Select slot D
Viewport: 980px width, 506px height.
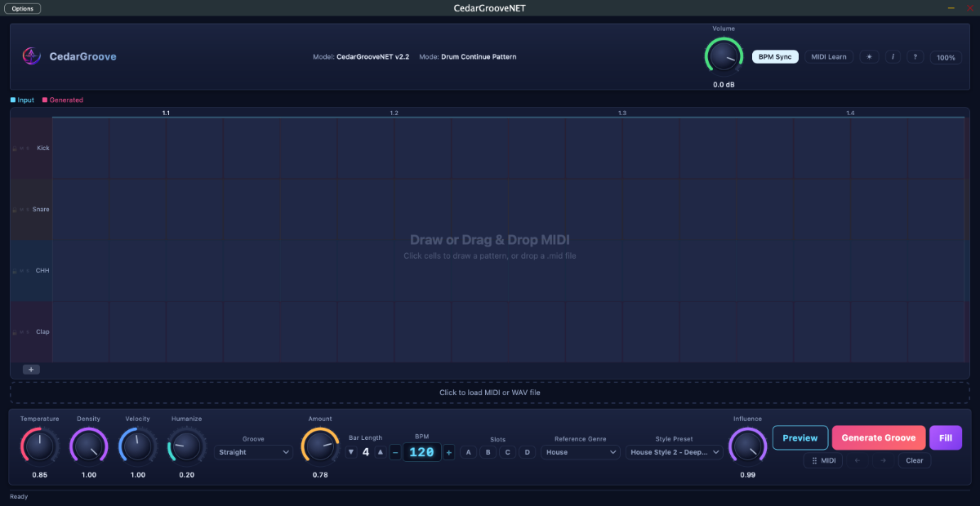point(527,452)
